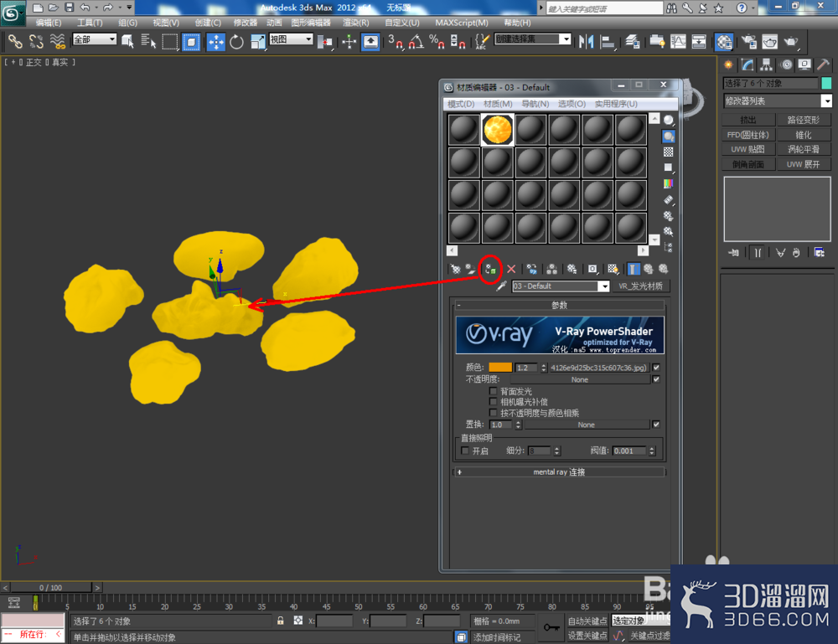This screenshot has width=838, height=644.
Task: Open Select by Name list icon
Action: click(148, 42)
